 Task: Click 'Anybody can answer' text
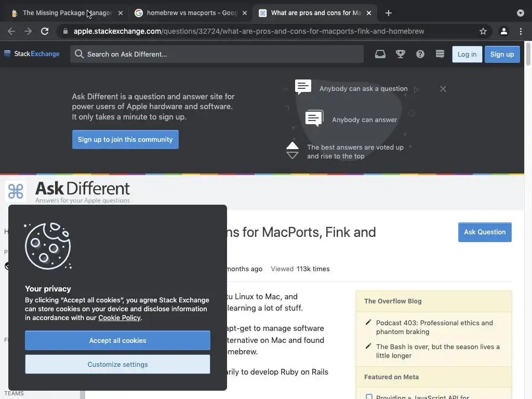coord(364,120)
